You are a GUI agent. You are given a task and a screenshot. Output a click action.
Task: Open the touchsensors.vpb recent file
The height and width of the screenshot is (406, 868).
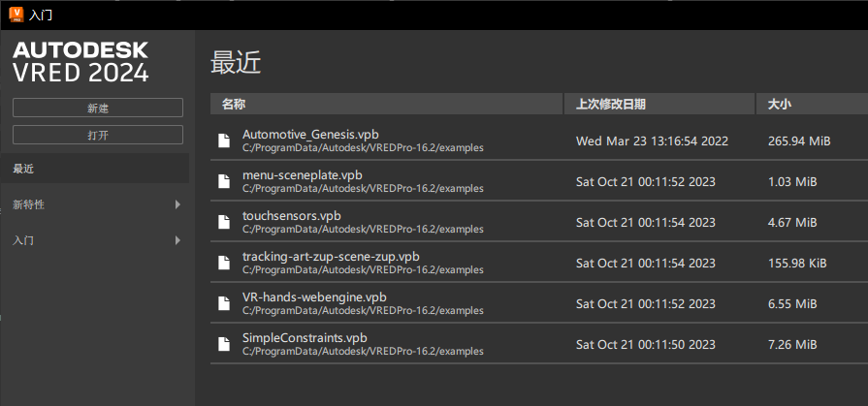pos(291,215)
